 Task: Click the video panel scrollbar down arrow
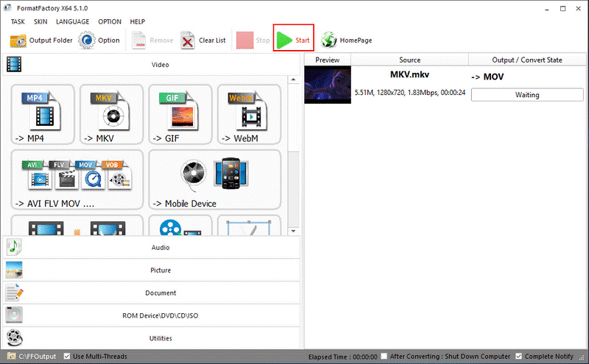pyautogui.click(x=293, y=231)
